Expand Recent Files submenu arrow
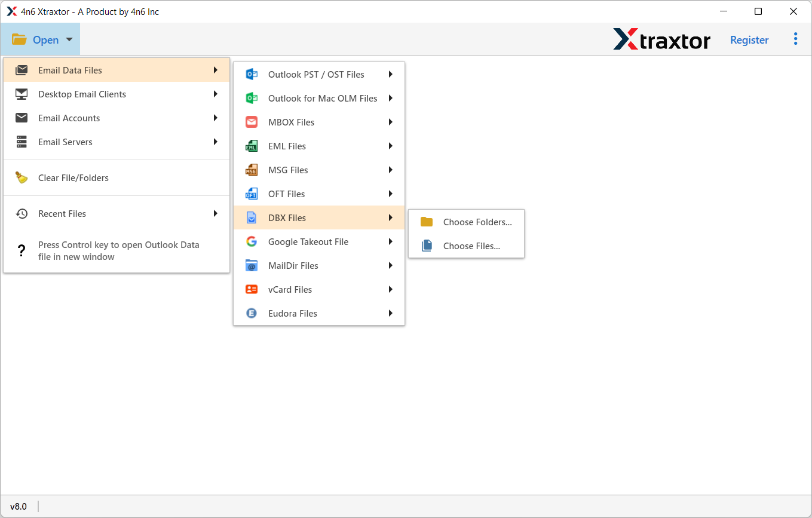 click(x=215, y=213)
